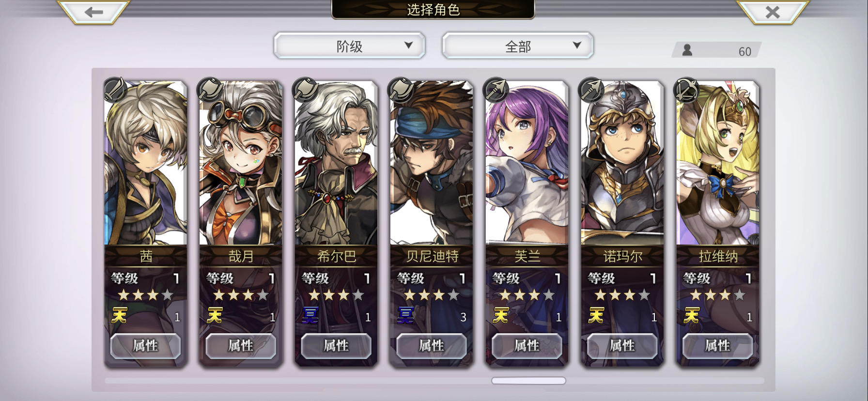Click the bow weapon icon on 拉维纳's card
Viewport: 868px width, 401px height.
[x=687, y=89]
